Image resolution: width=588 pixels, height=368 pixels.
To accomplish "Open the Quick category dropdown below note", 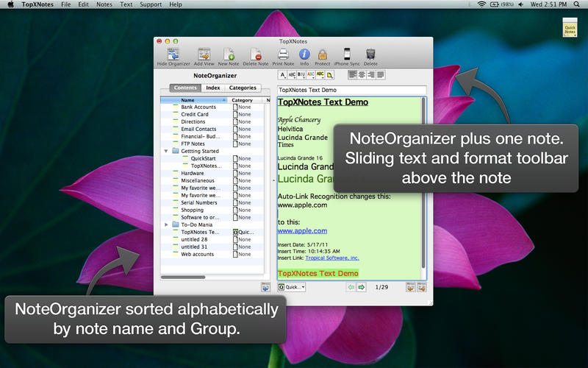I will click(292, 287).
